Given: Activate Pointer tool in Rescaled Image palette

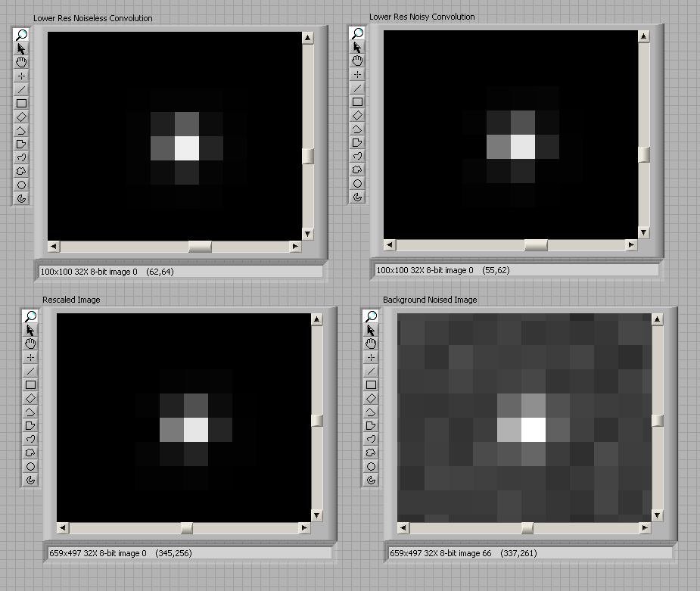Looking at the screenshot, I should click(30, 330).
